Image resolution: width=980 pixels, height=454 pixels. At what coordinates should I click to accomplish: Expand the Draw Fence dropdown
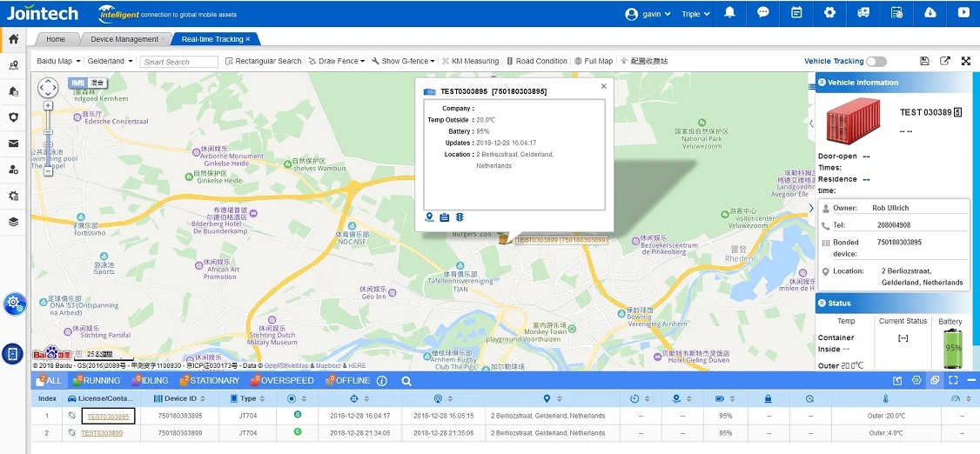coord(338,61)
